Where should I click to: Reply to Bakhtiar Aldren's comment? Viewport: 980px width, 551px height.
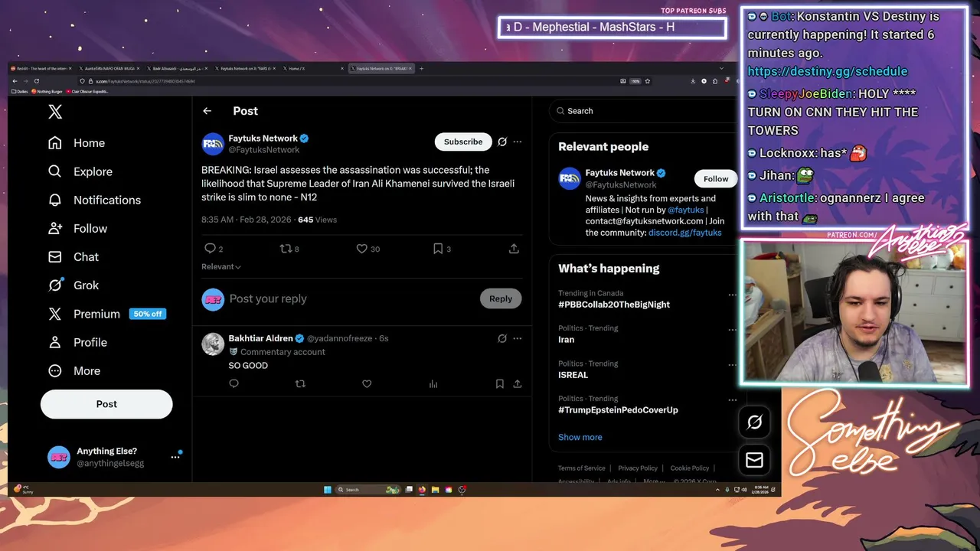(234, 384)
